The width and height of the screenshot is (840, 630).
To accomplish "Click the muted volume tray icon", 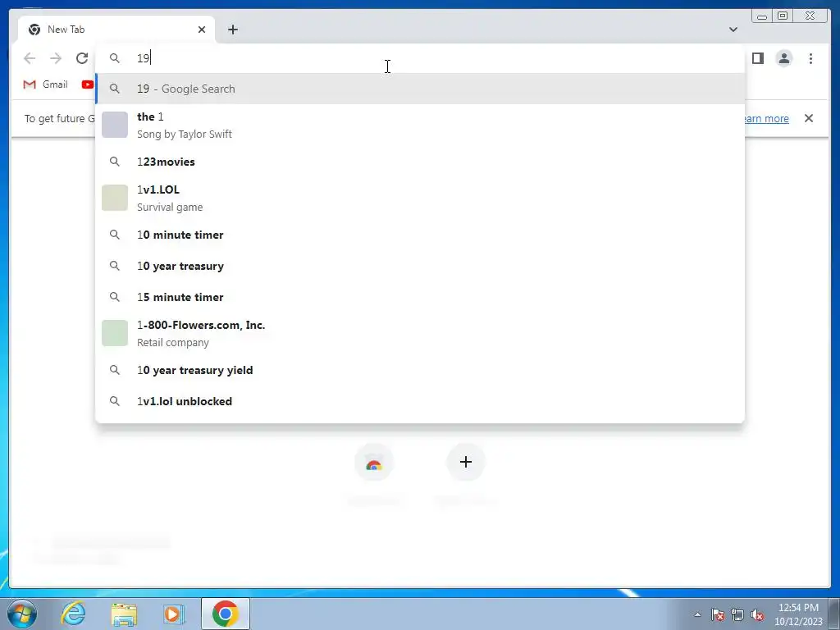I will pyautogui.click(x=757, y=614).
